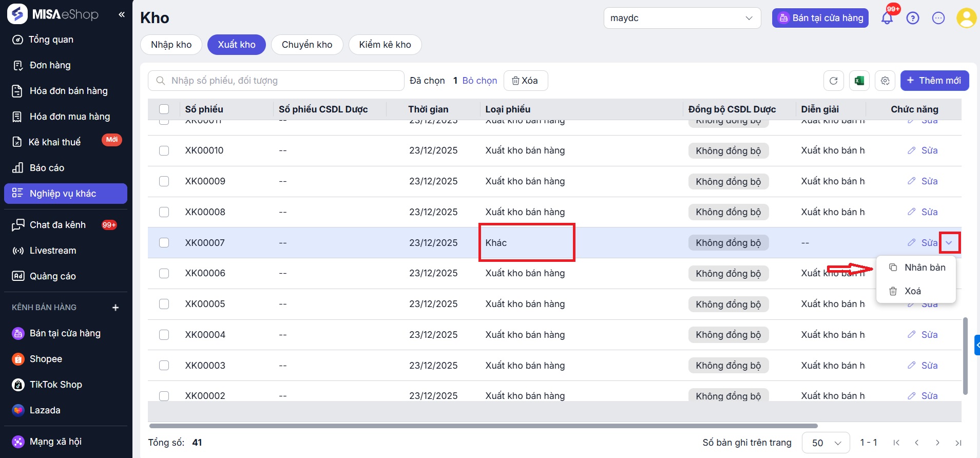The width and height of the screenshot is (980, 458).
Task: Choose Nhân bản from the popup
Action: click(916, 268)
